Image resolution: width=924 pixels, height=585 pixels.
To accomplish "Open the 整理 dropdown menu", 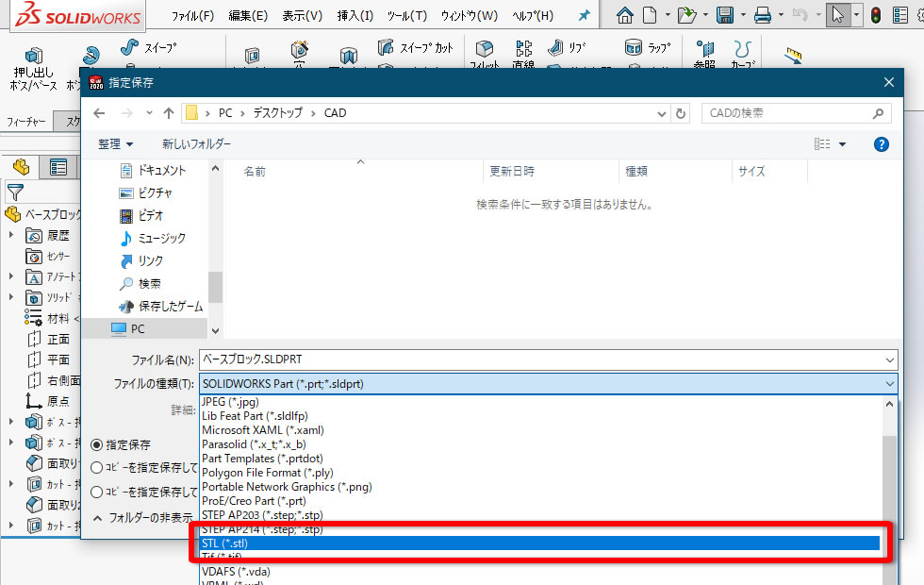I will (x=115, y=143).
